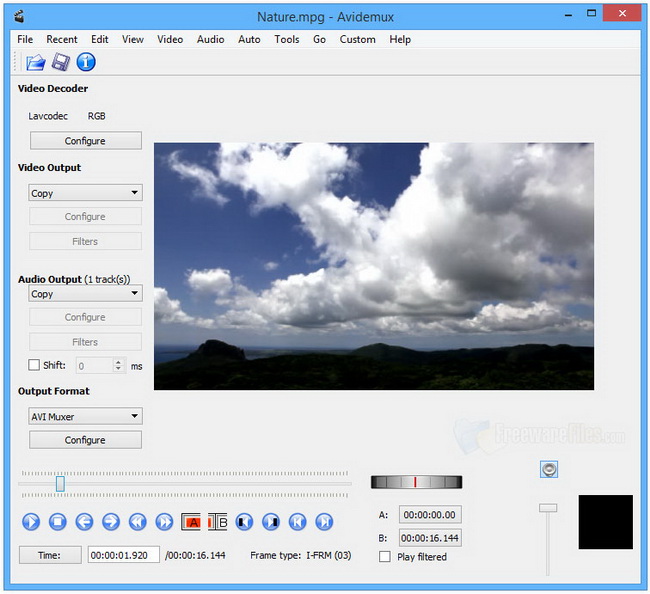Click the Open Video folder icon

[x=35, y=62]
